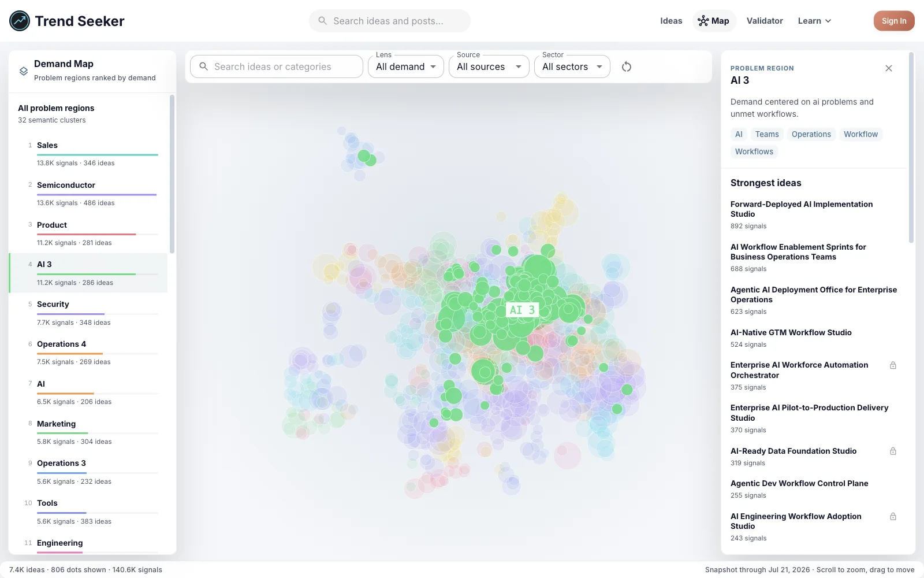Select the Operations 3 problem region

click(88, 472)
